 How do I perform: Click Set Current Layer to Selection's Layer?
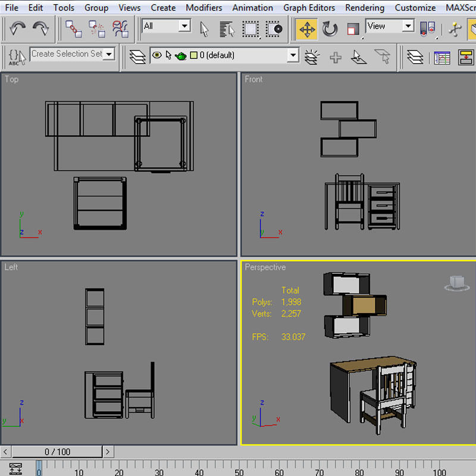click(382, 57)
